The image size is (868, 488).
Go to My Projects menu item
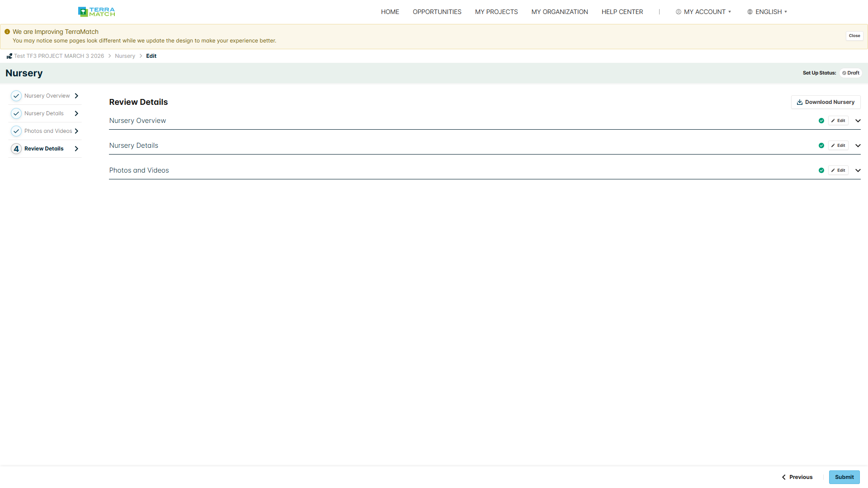click(x=496, y=12)
